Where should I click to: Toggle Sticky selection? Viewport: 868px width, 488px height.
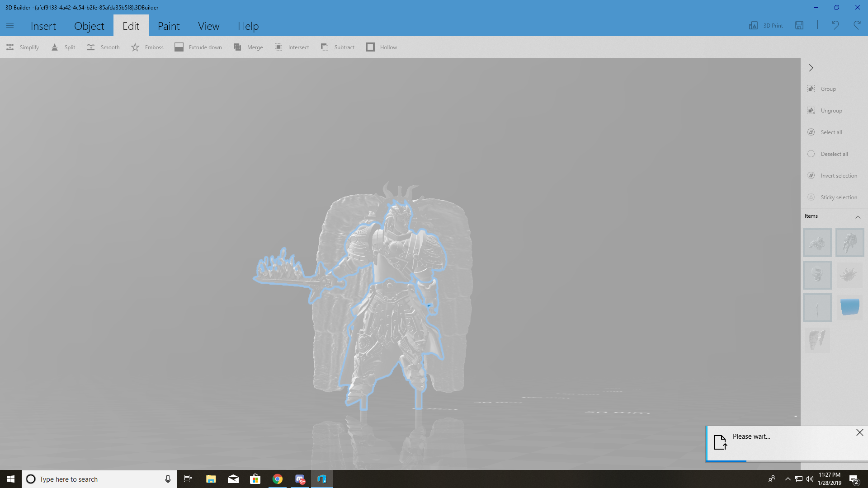click(x=833, y=197)
